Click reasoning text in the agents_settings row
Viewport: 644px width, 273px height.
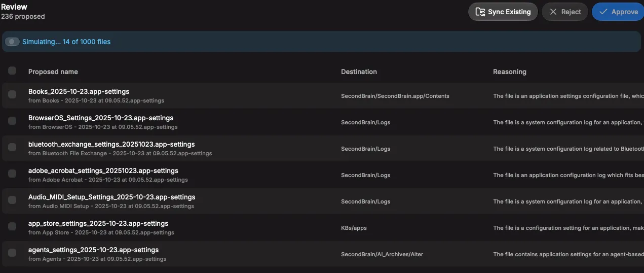point(568,254)
